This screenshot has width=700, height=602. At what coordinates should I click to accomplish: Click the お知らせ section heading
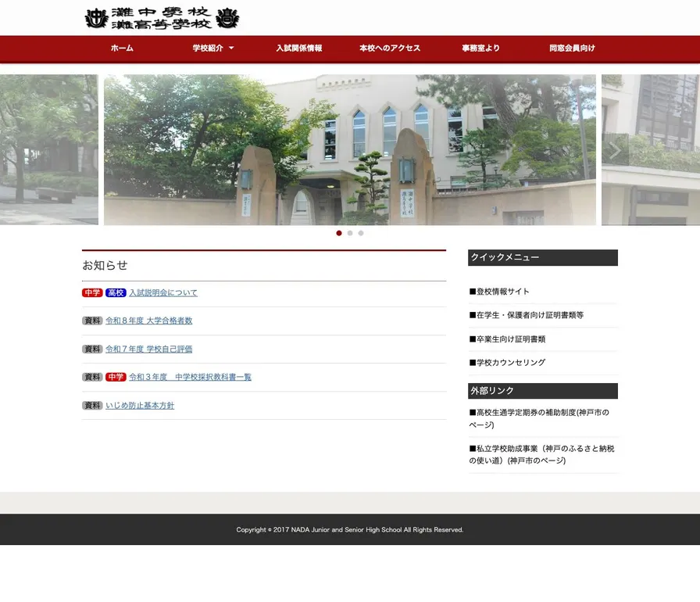(105, 265)
